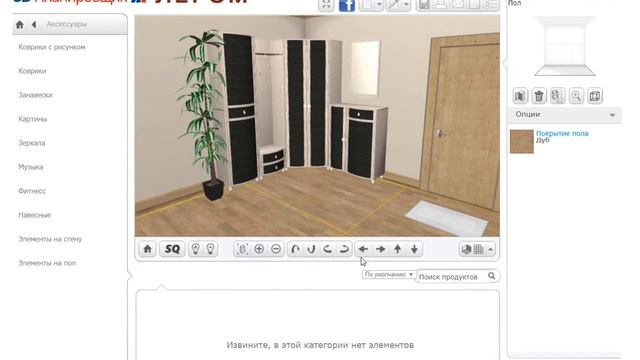This screenshot has height=360, width=640.
Task: Click the home view button under 3D scene
Action: pyautogui.click(x=148, y=249)
